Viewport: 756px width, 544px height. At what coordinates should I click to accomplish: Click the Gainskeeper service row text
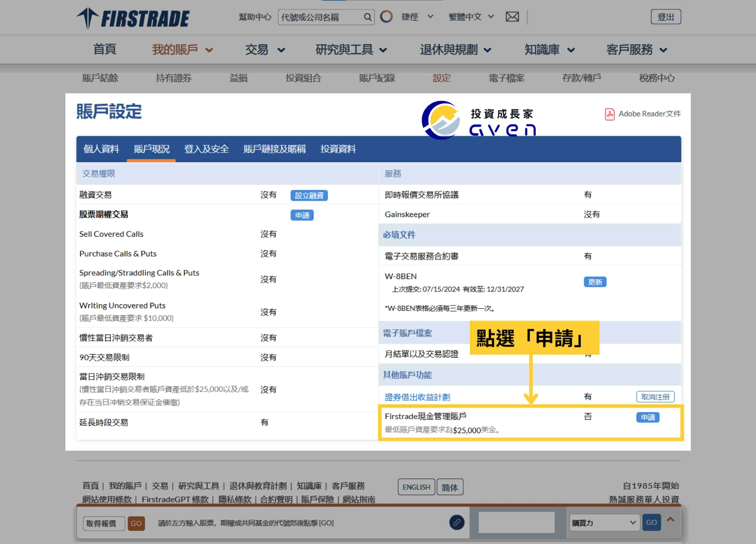407,215
